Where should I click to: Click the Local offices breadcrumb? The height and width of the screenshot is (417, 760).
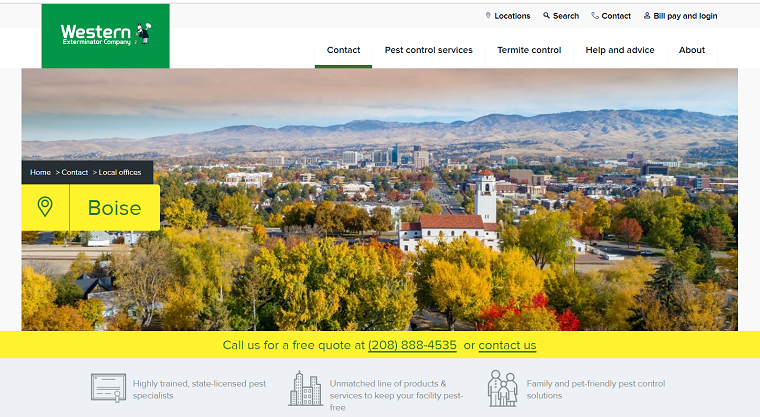click(119, 173)
